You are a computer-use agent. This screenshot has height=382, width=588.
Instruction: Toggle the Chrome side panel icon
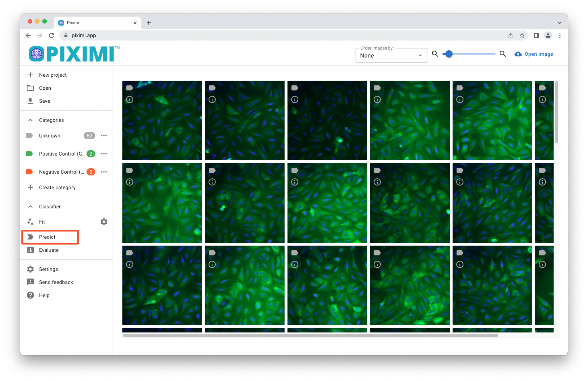[x=537, y=35]
